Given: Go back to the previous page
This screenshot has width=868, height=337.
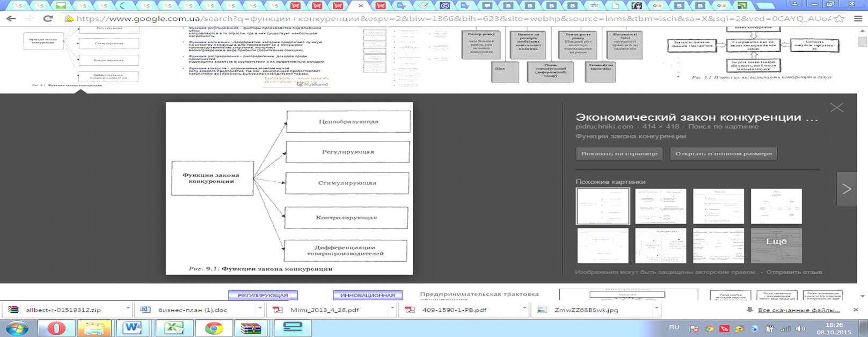Looking at the screenshot, I should [x=11, y=18].
